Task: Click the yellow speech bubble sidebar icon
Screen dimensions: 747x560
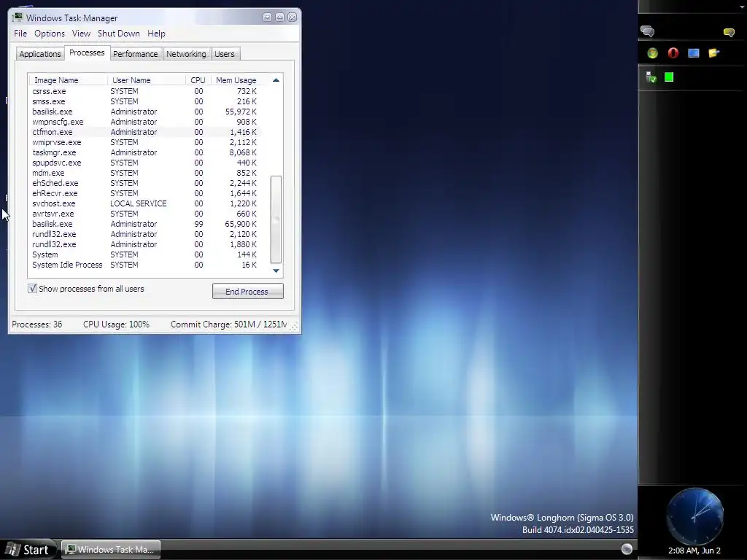Action: [729, 32]
